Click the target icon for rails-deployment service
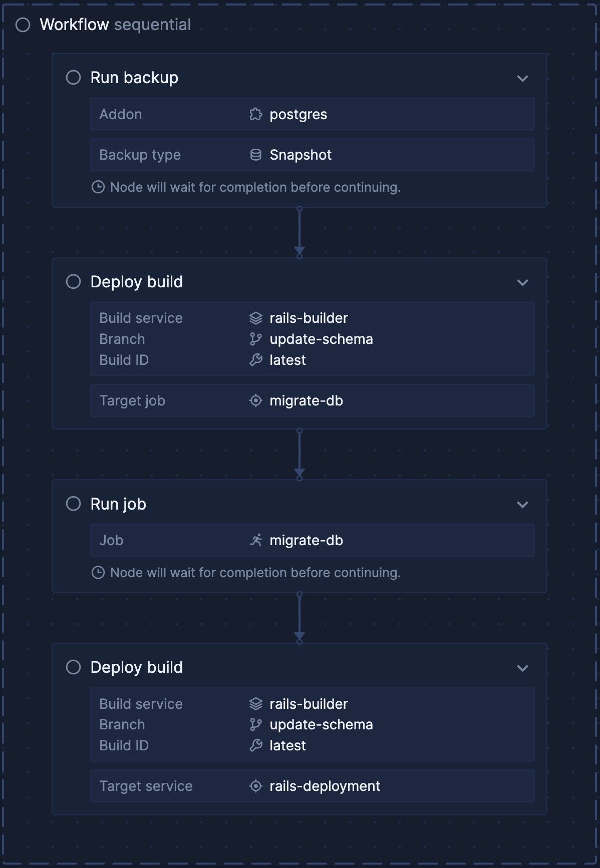Viewport: 600px width, 868px height. [x=255, y=786]
